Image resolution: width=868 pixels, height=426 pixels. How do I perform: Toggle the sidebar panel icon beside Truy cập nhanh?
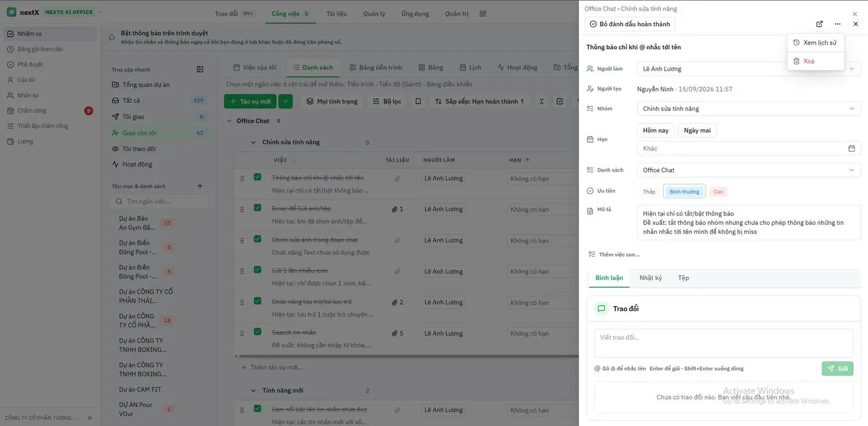pos(200,69)
